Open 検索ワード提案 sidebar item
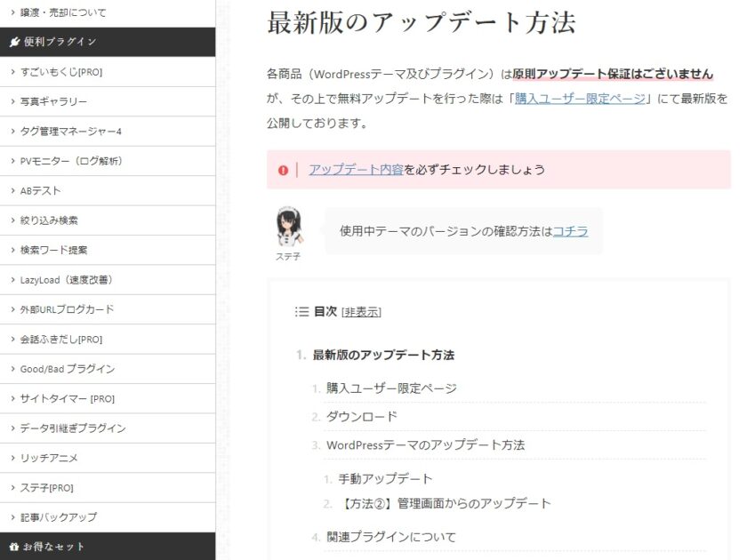This screenshot has height=560, width=747. [108, 250]
